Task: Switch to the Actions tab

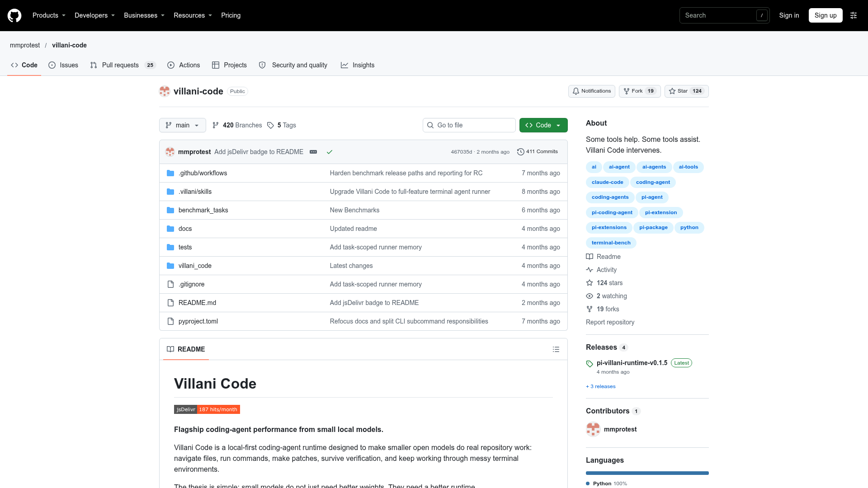Action: coord(184,65)
